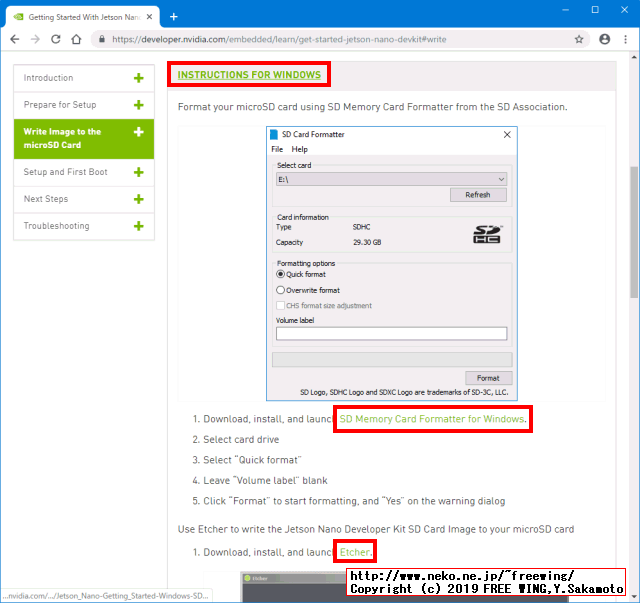Close the SD Card Formatter dialog
The height and width of the screenshot is (603, 640).
pos(507,135)
